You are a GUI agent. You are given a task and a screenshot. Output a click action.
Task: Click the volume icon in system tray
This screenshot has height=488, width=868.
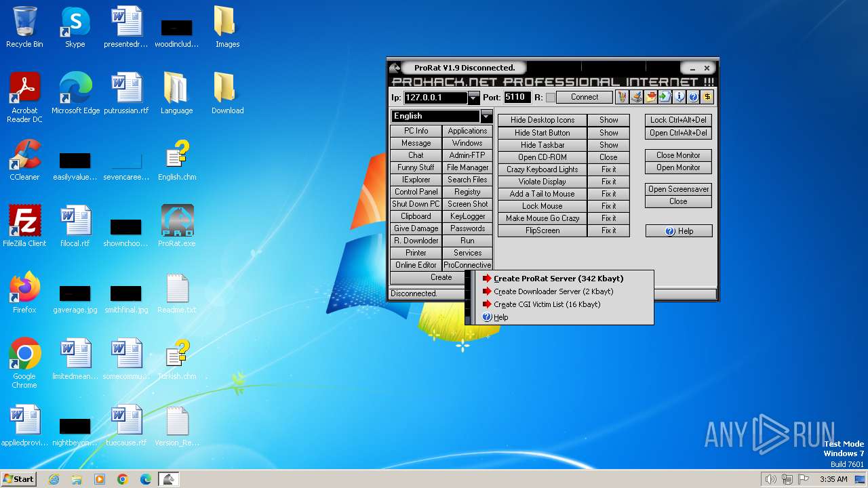pyautogui.click(x=770, y=479)
